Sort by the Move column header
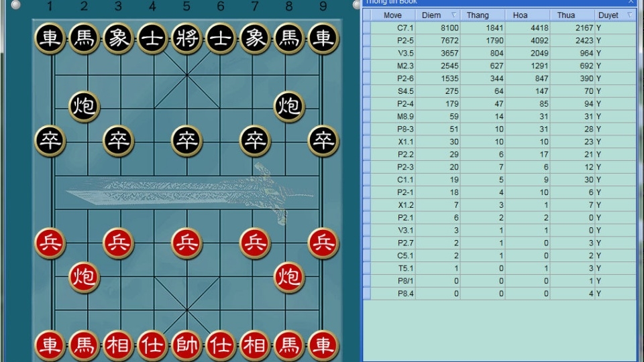Image resolution: width=644 pixels, height=362 pixels. (392, 15)
